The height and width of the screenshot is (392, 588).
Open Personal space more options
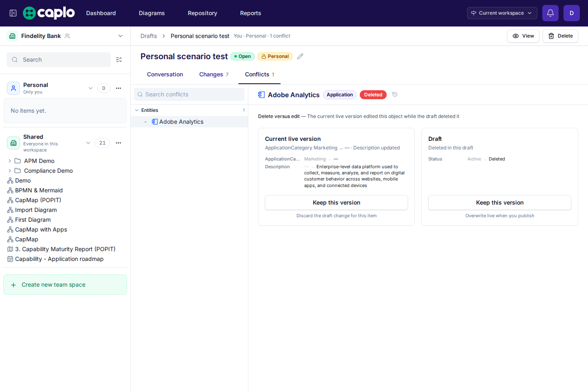[x=118, y=88]
